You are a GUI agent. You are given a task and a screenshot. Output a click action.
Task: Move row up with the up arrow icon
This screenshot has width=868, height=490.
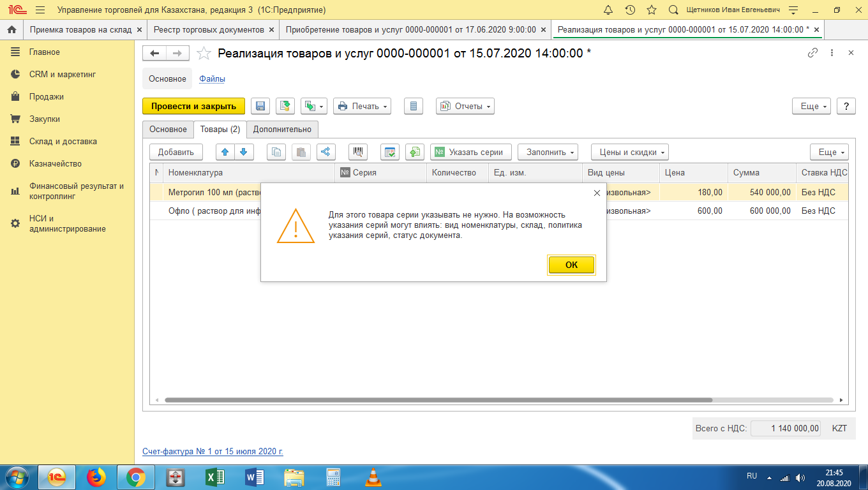click(225, 152)
